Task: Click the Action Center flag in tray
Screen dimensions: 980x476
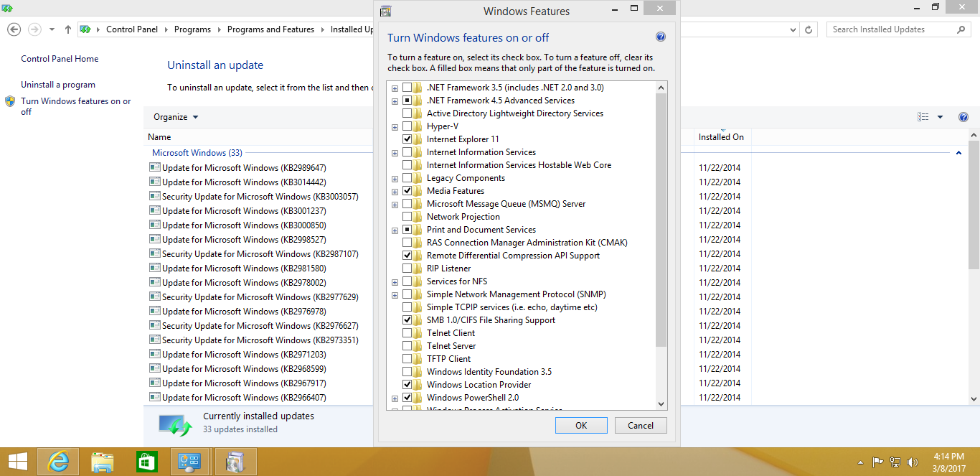Action: [x=877, y=462]
